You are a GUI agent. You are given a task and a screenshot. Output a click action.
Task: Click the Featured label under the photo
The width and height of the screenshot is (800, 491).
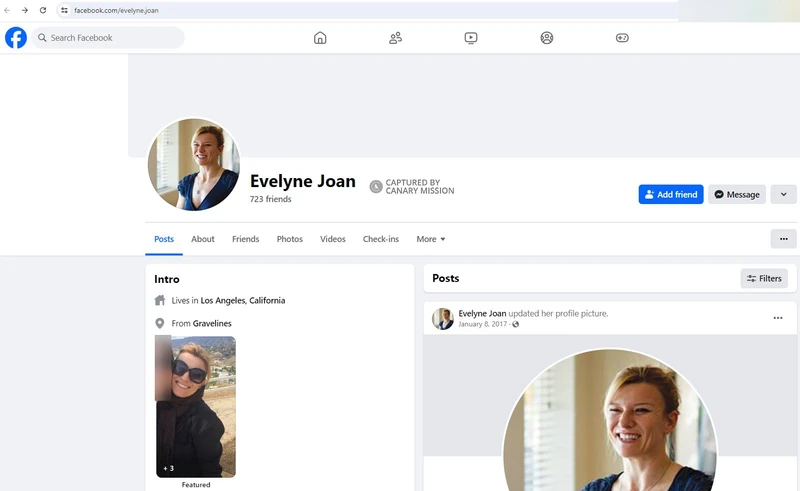pyautogui.click(x=196, y=485)
